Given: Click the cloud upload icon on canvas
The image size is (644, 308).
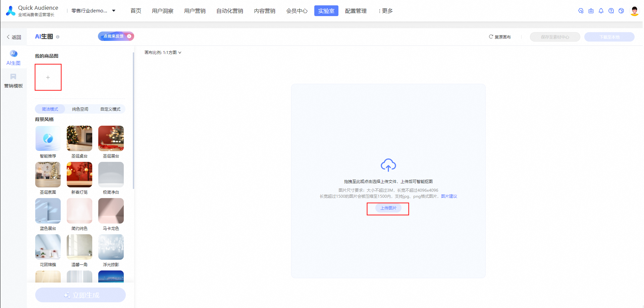Looking at the screenshot, I should (x=388, y=165).
